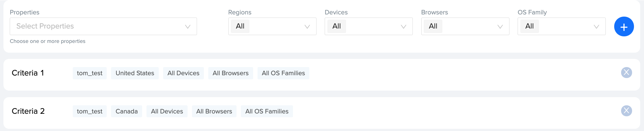Viewport: 644px width, 131px height.
Task: Click the Properties field chevron arrow
Action: (188, 27)
